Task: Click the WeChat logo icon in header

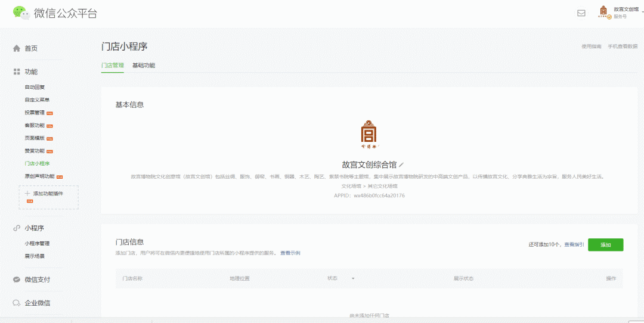Action: click(x=21, y=13)
